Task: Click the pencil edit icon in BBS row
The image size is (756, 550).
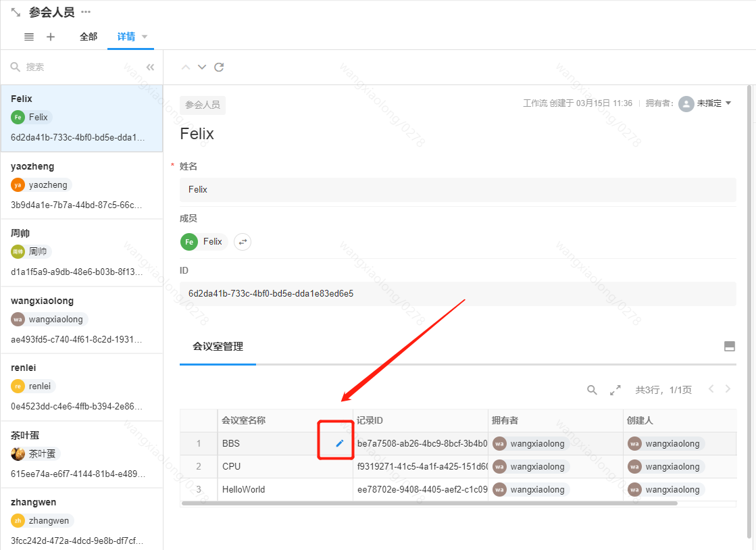Action: [339, 443]
